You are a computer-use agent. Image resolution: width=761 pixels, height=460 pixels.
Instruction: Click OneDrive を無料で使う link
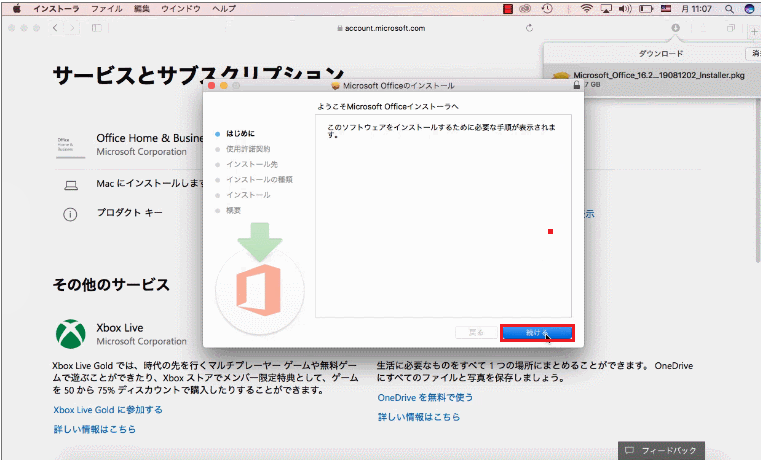click(x=425, y=397)
